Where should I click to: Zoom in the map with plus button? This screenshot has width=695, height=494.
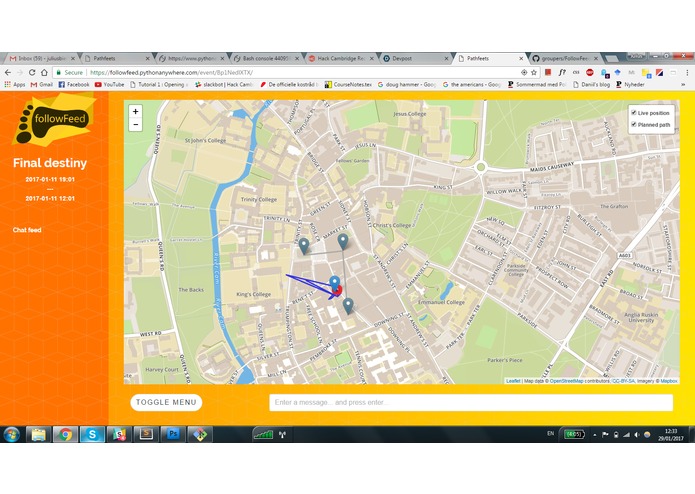point(136,112)
